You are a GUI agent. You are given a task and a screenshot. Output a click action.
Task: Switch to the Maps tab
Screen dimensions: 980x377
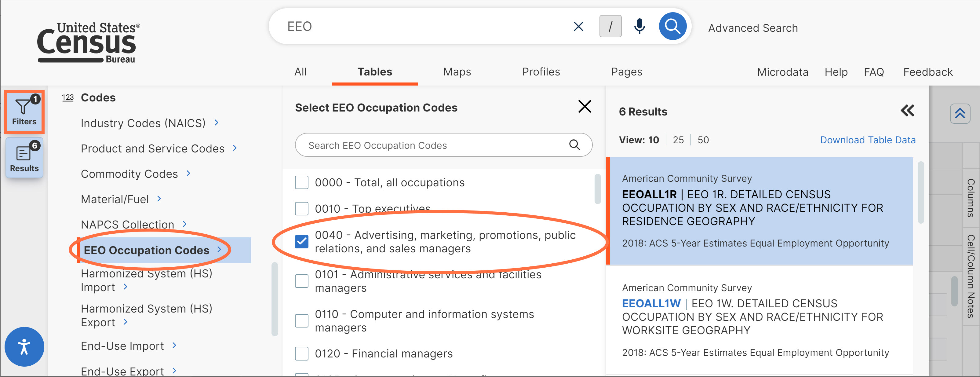[x=457, y=71]
